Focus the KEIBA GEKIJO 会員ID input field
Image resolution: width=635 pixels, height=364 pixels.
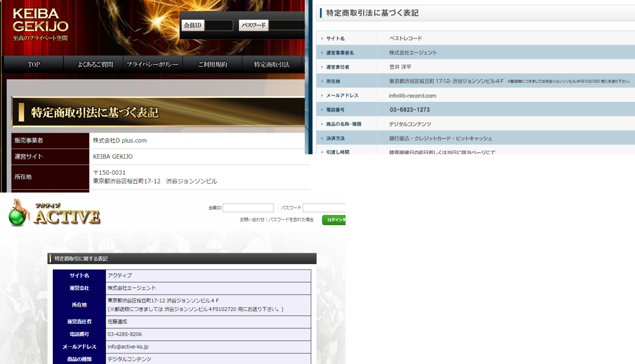(219, 25)
